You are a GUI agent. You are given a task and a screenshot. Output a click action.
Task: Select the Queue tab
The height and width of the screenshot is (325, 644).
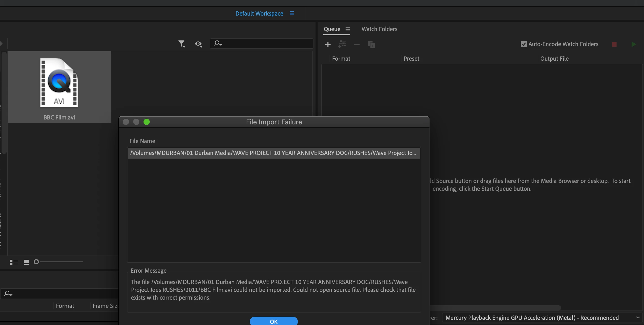[332, 29]
